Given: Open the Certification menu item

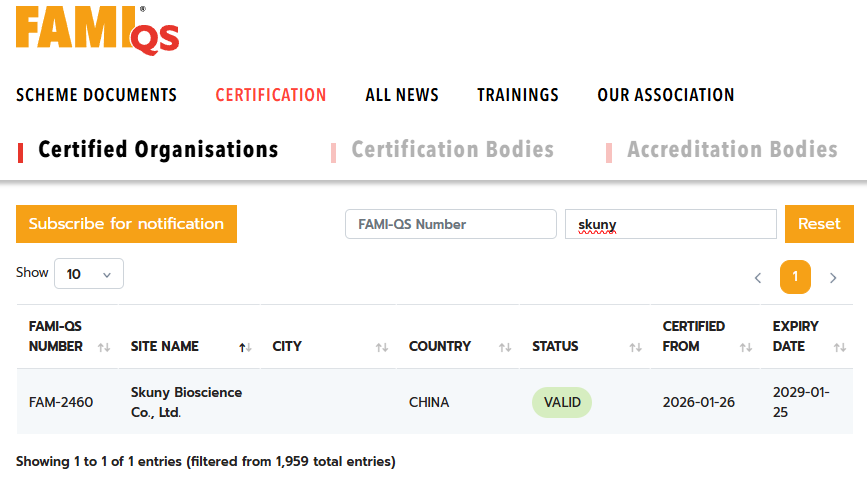Looking at the screenshot, I should [x=271, y=95].
